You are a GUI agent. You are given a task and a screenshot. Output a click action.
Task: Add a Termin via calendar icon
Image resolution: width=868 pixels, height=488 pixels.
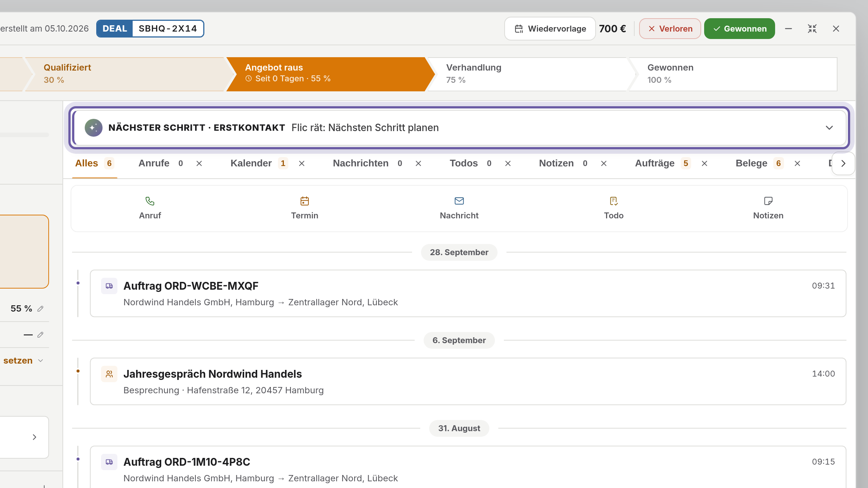click(x=304, y=201)
